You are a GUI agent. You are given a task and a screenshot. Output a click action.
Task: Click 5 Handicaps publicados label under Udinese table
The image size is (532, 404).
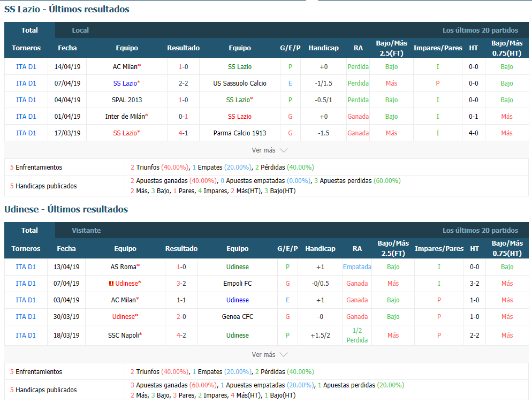coord(43,390)
